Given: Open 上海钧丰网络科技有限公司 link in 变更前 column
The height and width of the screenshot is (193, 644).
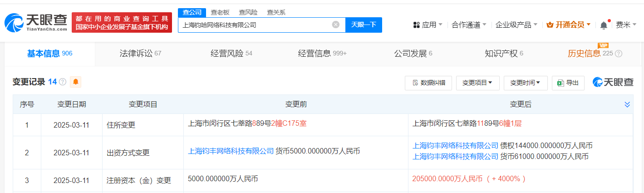Looking at the screenshot, I should (231, 151).
